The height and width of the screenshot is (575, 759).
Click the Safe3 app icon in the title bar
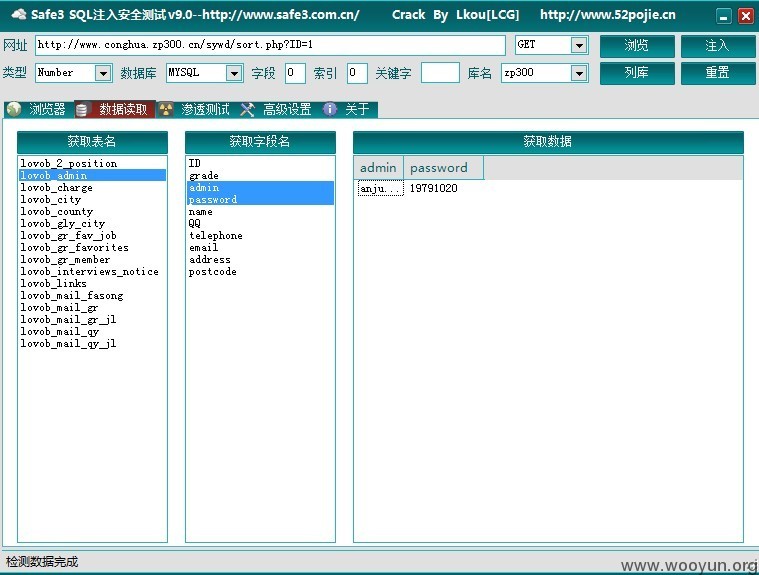pos(18,14)
